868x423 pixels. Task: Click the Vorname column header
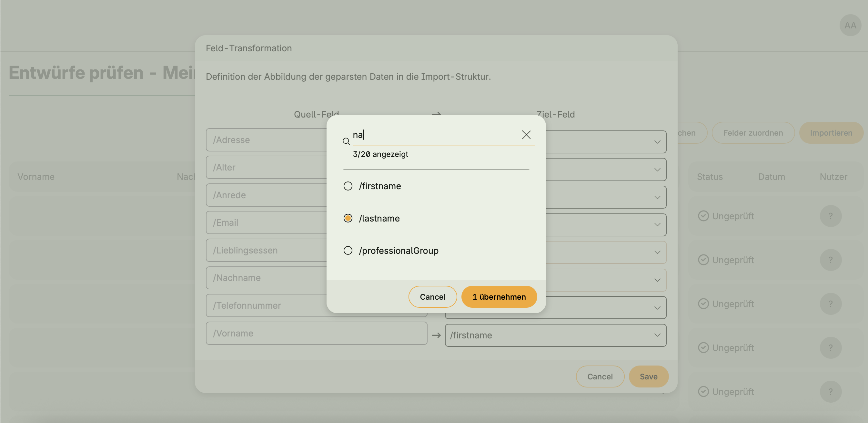(36, 177)
